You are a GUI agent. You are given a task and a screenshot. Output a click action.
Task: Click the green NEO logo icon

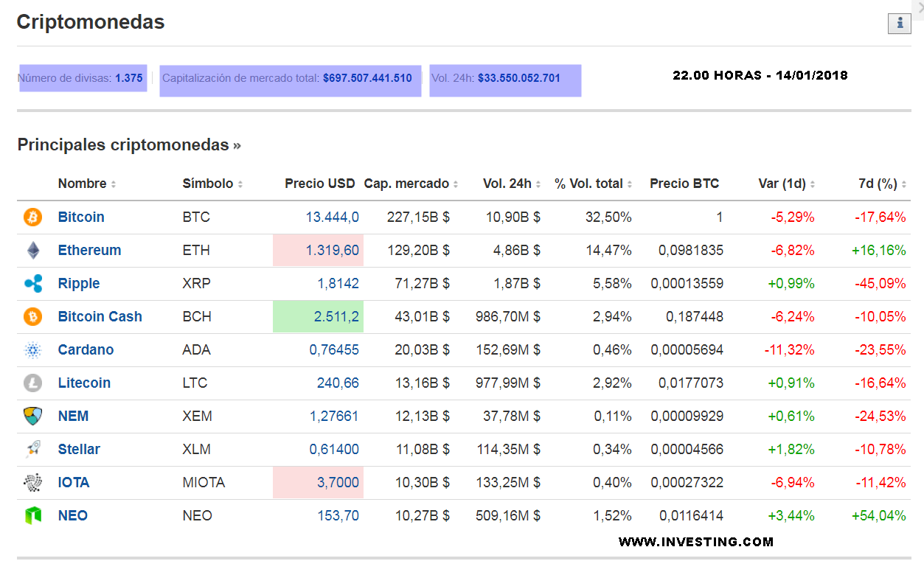(x=33, y=516)
